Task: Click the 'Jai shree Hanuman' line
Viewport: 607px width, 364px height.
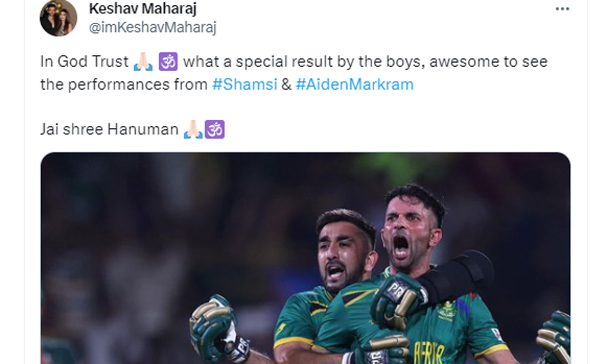Action: click(109, 129)
